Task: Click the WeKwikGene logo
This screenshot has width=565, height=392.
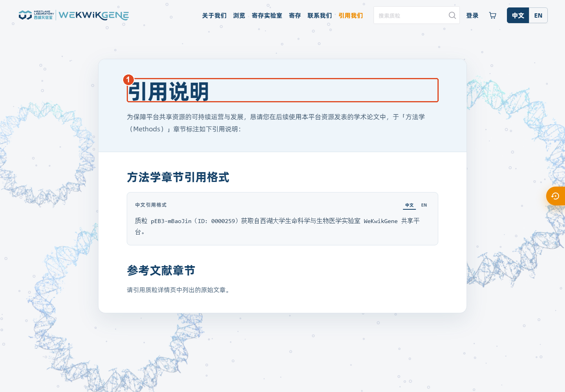Action: click(94, 15)
